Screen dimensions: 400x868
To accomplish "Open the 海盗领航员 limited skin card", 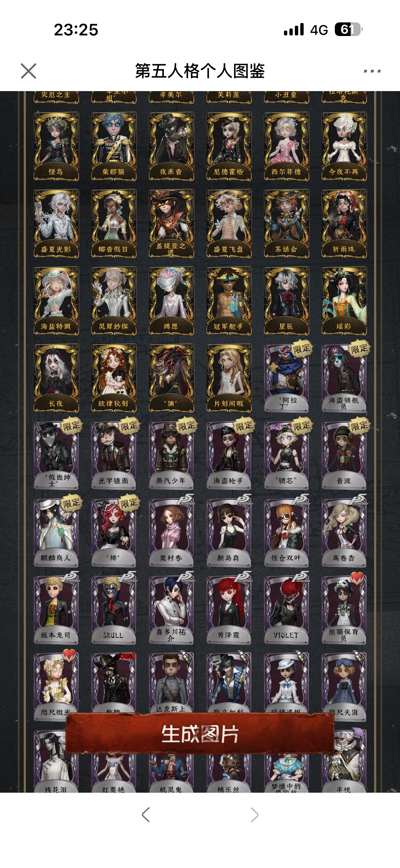I will [x=344, y=378].
